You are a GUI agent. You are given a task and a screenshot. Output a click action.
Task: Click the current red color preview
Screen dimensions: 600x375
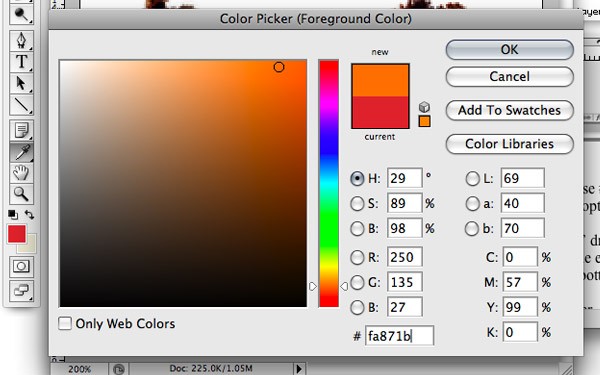point(380,112)
